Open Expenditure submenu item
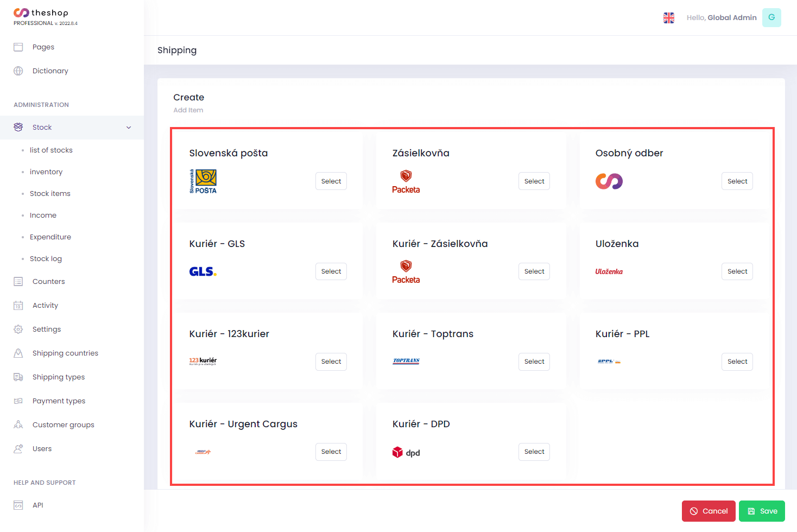797x532 pixels. pyautogui.click(x=50, y=237)
